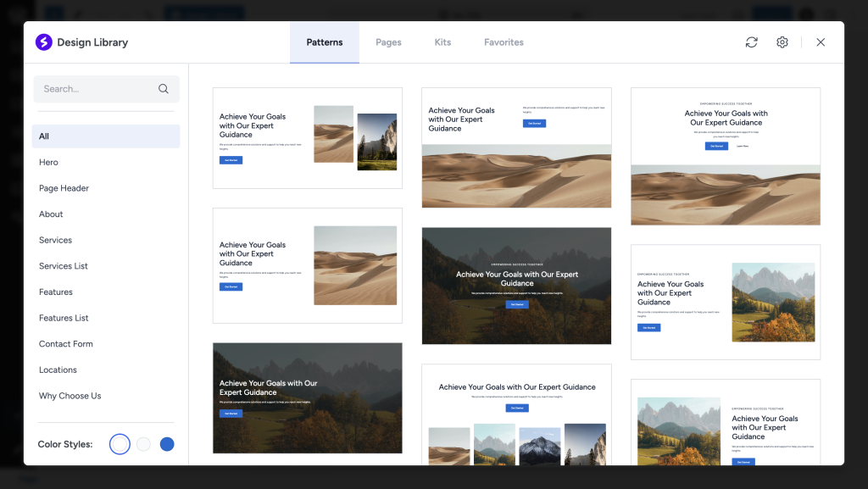Screen dimensions: 868x489
Task: Select the Why Choose Us category
Action: (x=70, y=395)
